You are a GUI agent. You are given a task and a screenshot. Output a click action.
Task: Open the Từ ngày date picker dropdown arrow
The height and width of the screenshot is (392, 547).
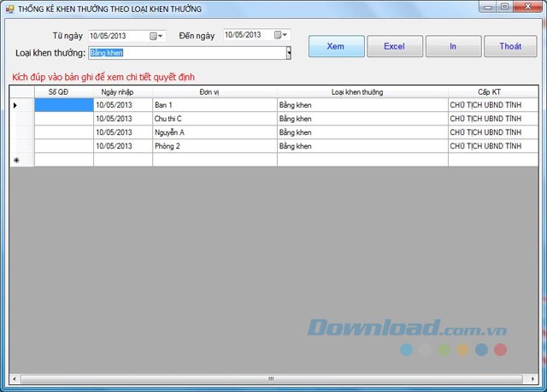(161, 36)
